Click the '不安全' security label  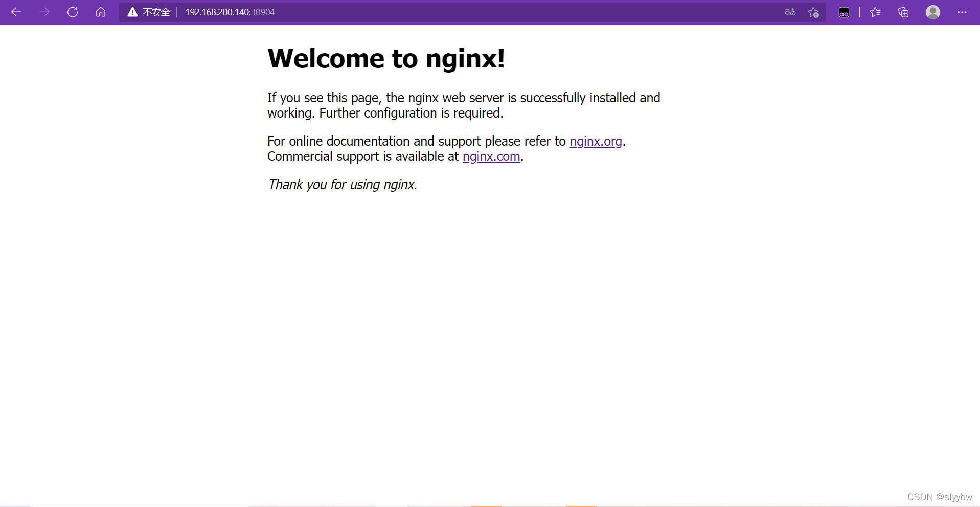[156, 12]
